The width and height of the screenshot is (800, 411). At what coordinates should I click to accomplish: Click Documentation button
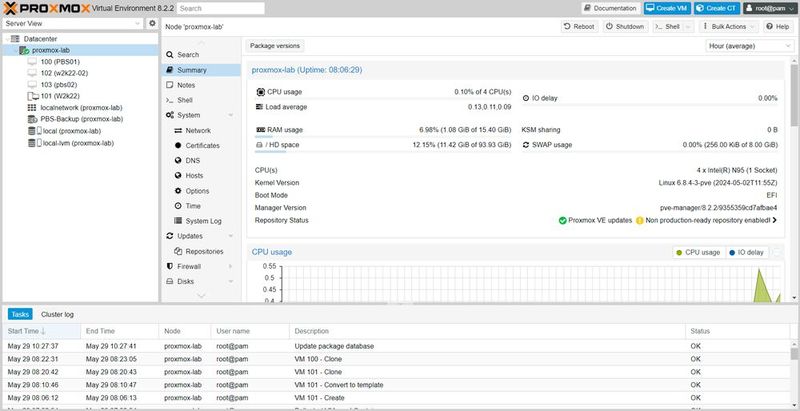coord(611,8)
